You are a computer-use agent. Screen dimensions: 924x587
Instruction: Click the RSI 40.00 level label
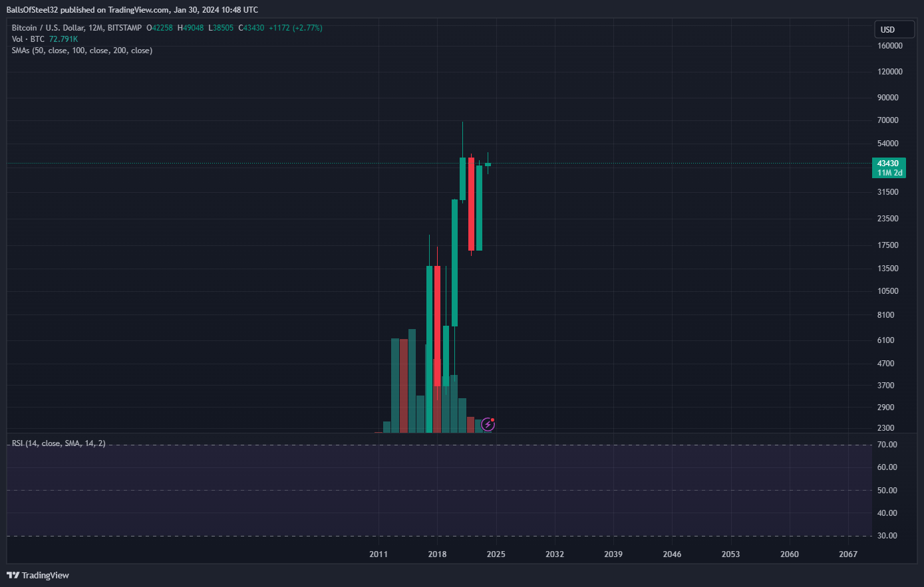tap(887, 513)
